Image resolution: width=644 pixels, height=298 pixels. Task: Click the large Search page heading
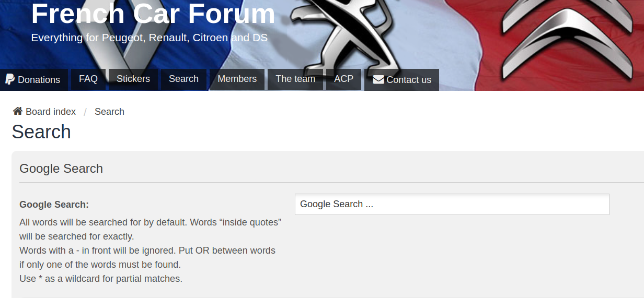pyautogui.click(x=41, y=132)
